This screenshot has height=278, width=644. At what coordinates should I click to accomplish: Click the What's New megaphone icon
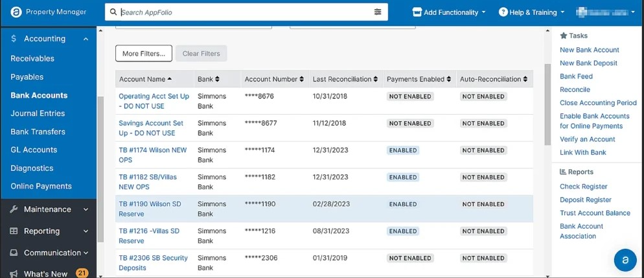(x=14, y=273)
